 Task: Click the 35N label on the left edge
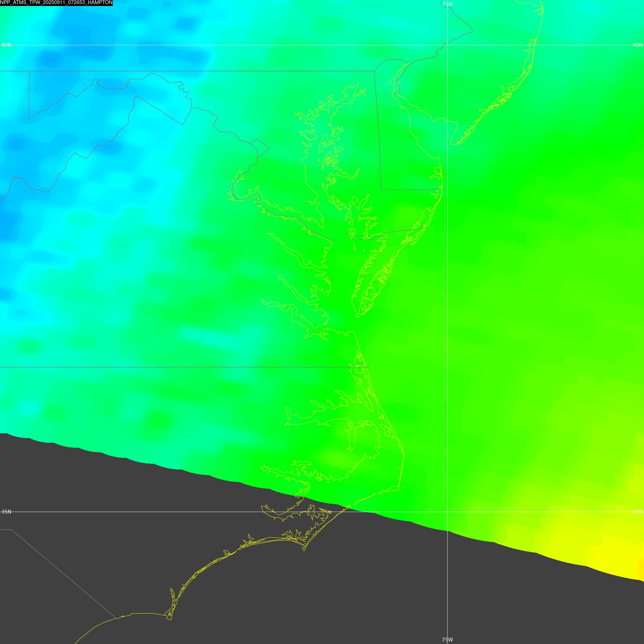pyautogui.click(x=6, y=512)
